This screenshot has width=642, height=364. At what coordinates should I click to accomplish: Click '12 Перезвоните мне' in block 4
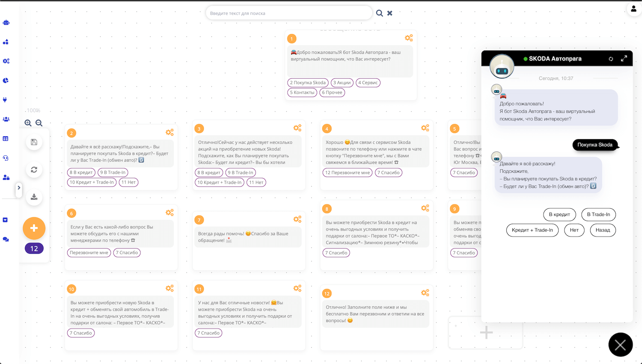347,172
